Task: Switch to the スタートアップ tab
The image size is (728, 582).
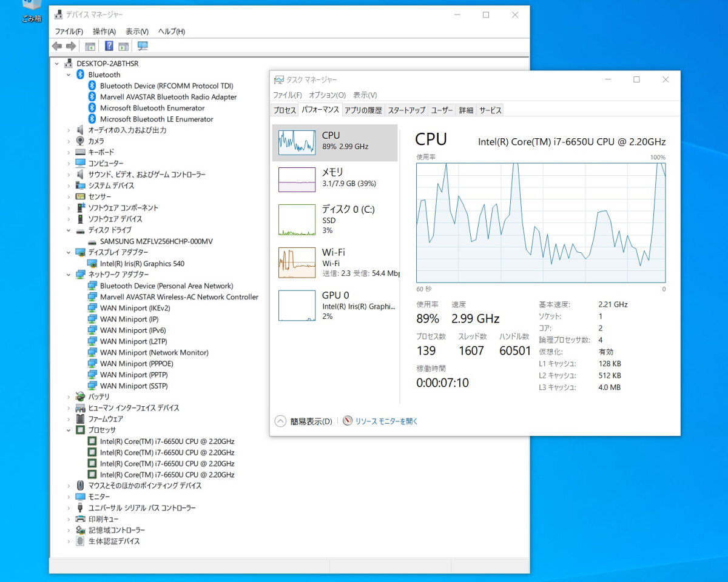Action: point(406,110)
